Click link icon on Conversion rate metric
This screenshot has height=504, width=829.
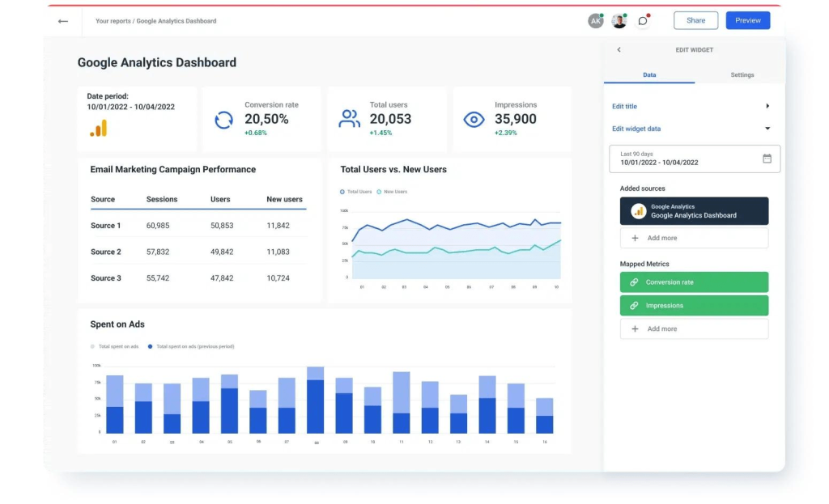[x=634, y=282]
